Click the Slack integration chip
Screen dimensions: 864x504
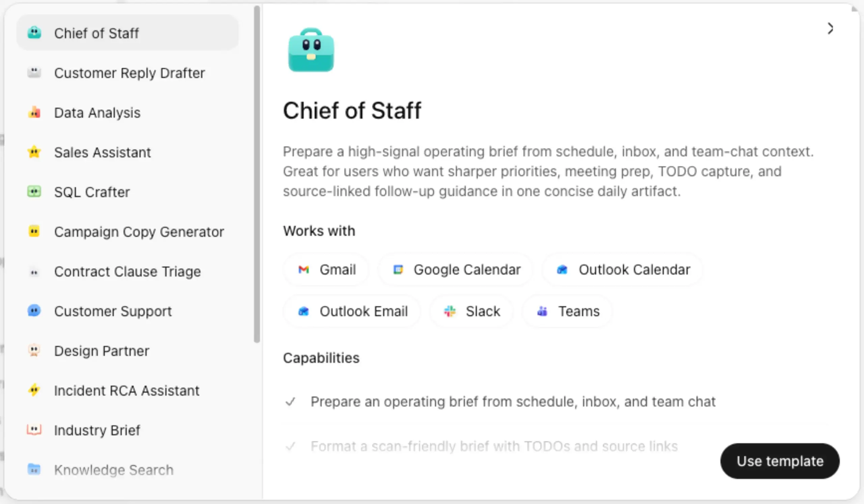pyautogui.click(x=471, y=311)
